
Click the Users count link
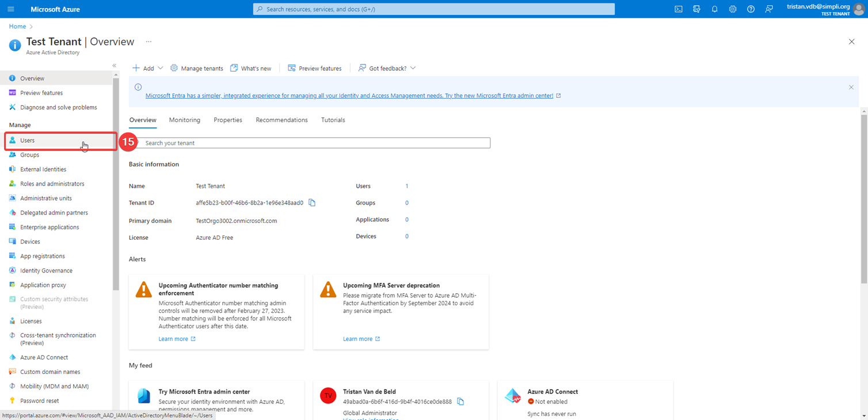pyautogui.click(x=407, y=186)
